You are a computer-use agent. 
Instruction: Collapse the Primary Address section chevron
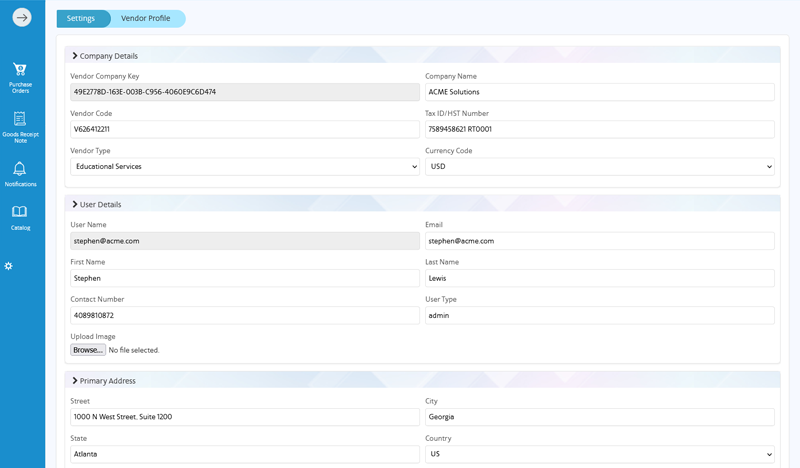point(75,381)
